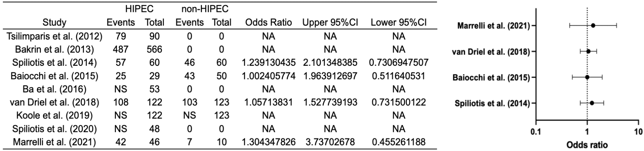Click the "Study" column header

coord(54,22)
